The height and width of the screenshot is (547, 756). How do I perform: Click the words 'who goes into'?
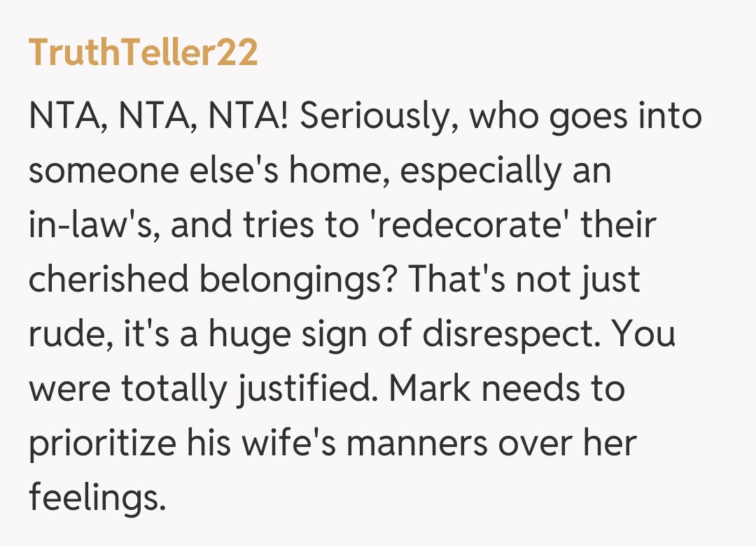pyautogui.click(x=585, y=116)
